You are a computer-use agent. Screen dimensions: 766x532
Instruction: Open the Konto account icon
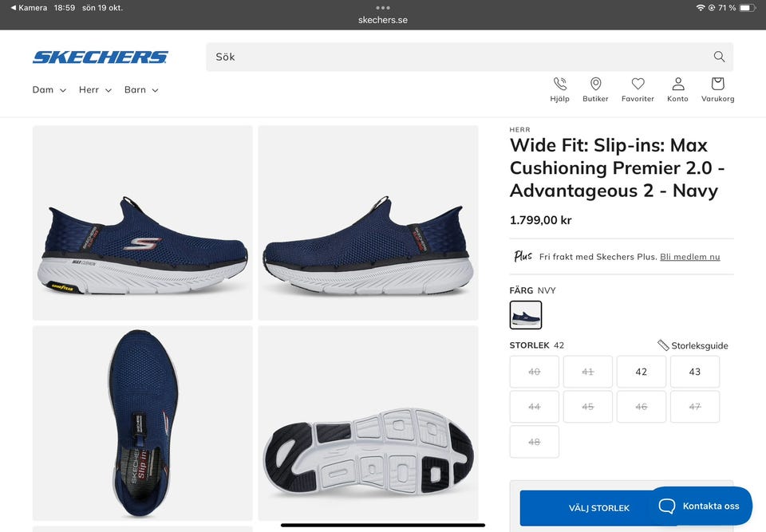pos(677,85)
